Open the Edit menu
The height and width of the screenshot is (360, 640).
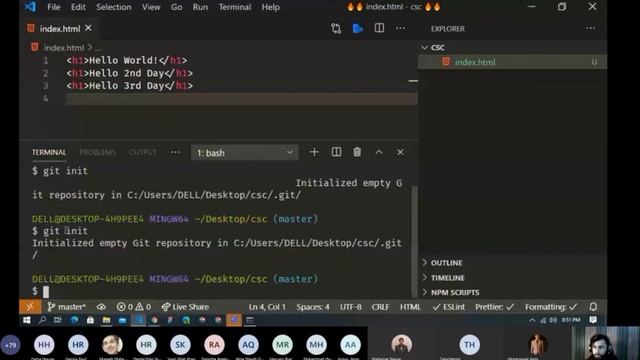[x=78, y=7]
